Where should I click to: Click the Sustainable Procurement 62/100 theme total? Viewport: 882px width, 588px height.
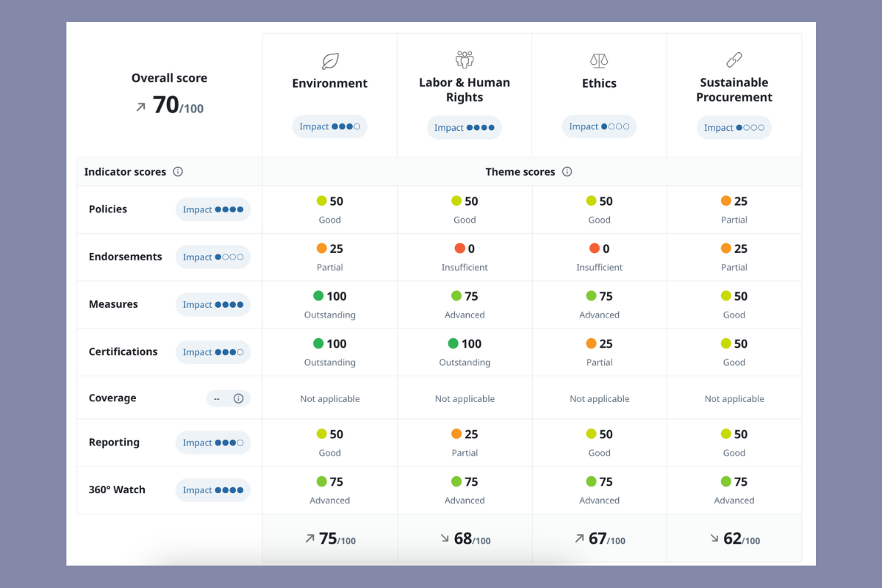pyautogui.click(x=742, y=539)
